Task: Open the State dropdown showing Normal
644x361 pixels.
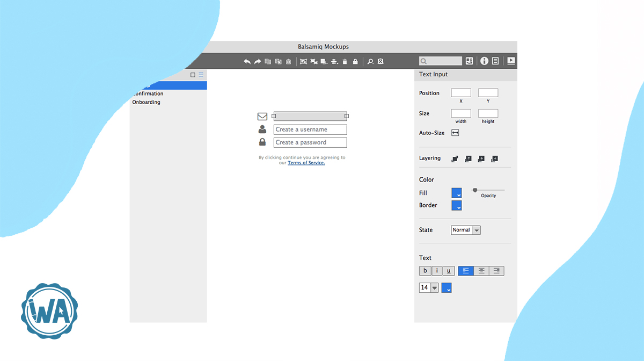Action: click(x=465, y=230)
